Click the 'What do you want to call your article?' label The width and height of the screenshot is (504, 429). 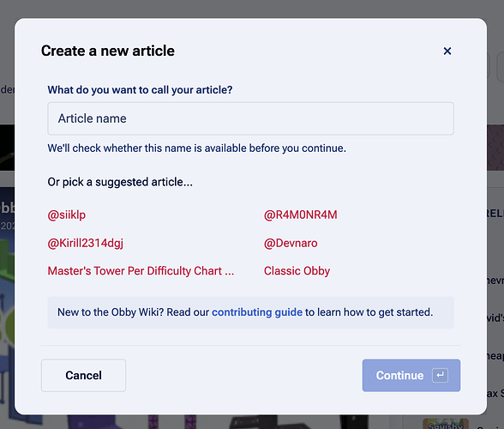click(140, 90)
